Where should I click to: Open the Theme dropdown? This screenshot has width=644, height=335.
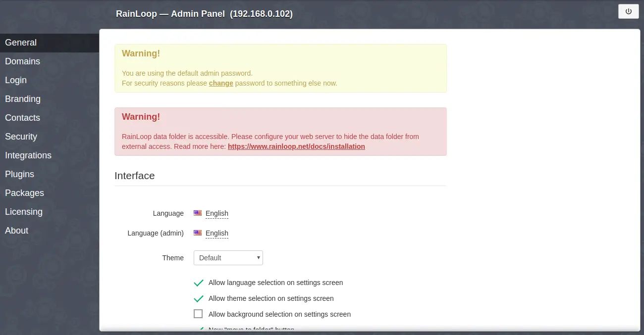pos(228,258)
